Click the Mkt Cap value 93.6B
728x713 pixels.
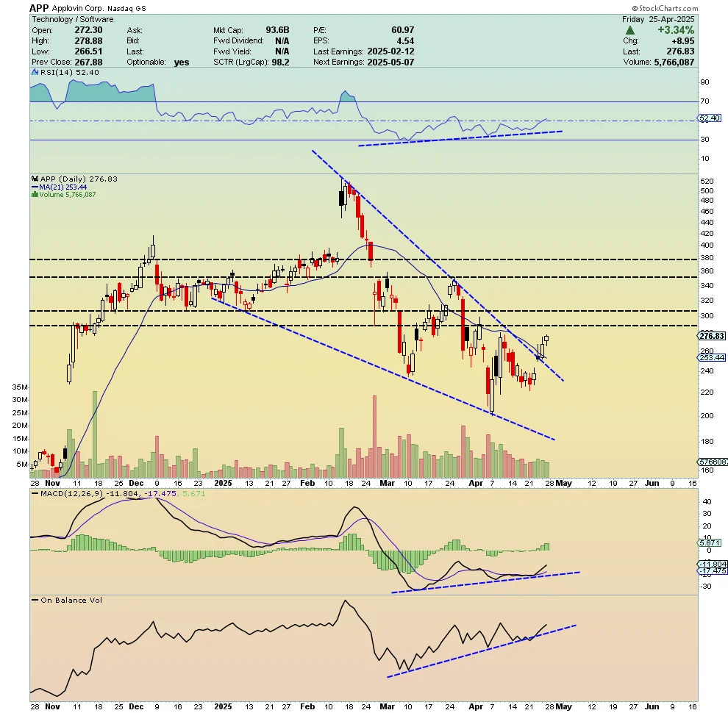tap(277, 30)
